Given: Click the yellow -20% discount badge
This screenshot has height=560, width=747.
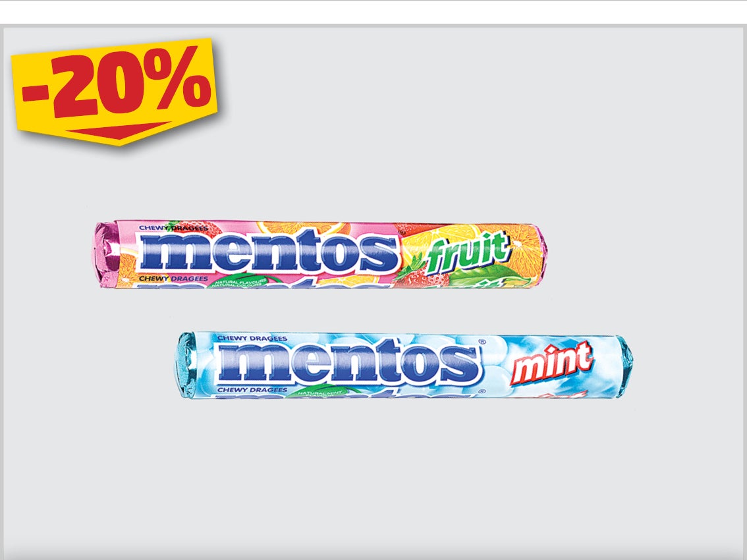Looking at the screenshot, I should click(115, 90).
